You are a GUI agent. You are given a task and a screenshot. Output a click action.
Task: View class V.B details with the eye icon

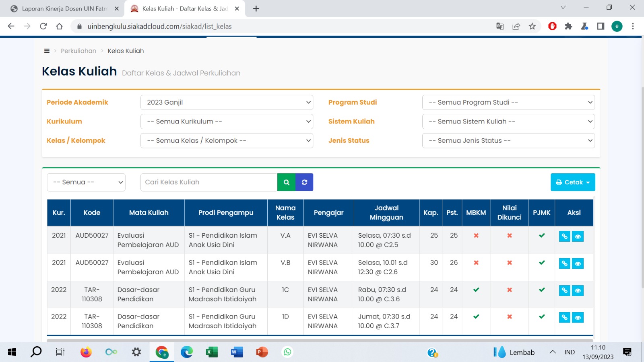point(578,264)
